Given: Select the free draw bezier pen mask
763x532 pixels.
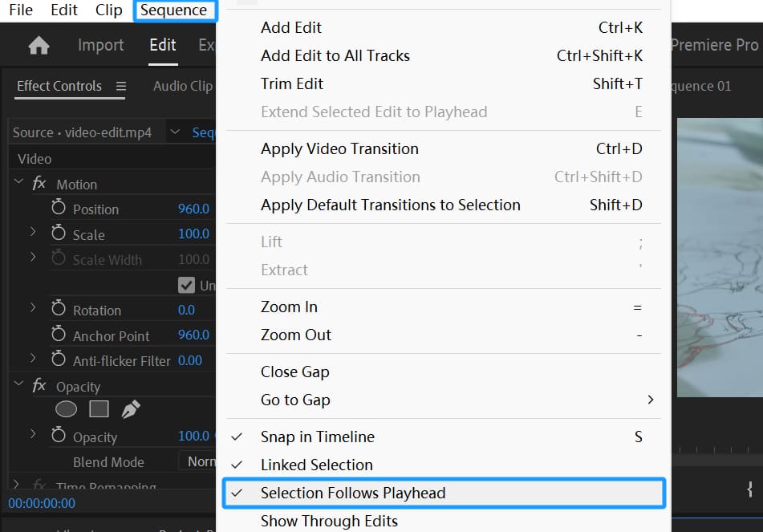Looking at the screenshot, I should [130, 409].
